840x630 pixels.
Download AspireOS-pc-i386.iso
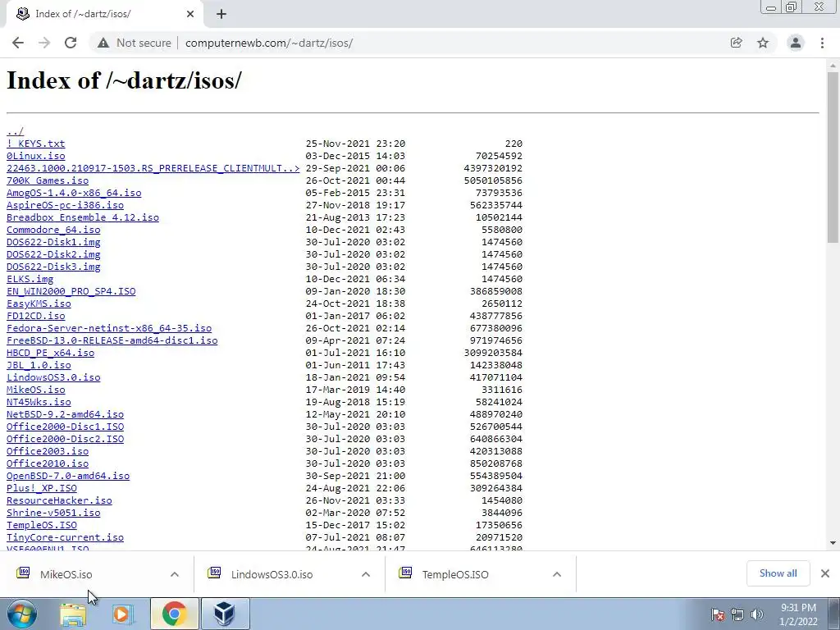click(x=66, y=205)
